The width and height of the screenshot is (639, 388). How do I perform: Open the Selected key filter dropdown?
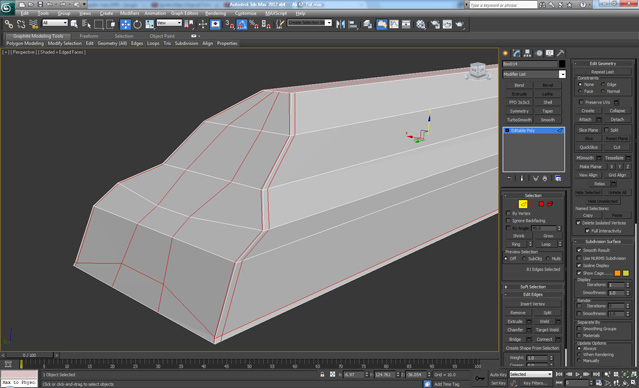pos(530,374)
